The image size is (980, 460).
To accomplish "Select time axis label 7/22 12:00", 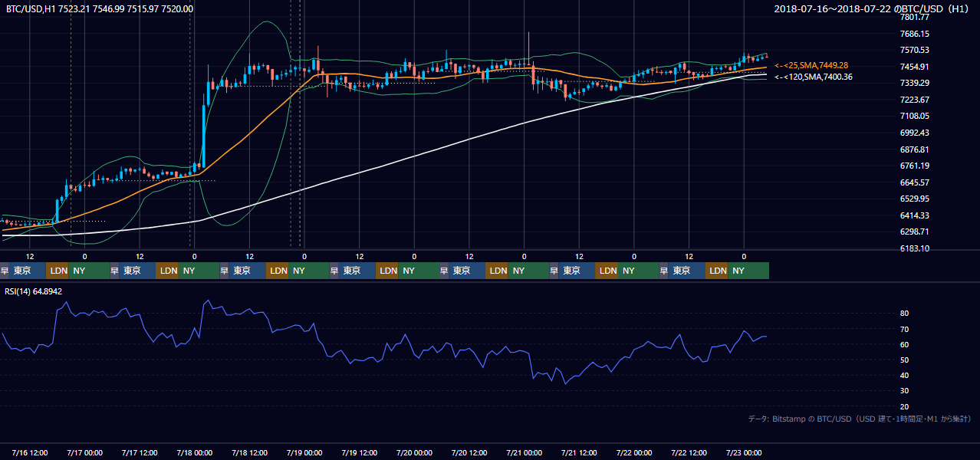I will pyautogui.click(x=689, y=452).
